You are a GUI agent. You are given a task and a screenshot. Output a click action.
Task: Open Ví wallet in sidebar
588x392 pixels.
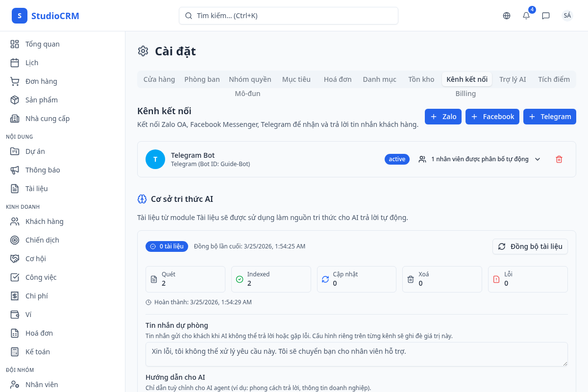28,315
